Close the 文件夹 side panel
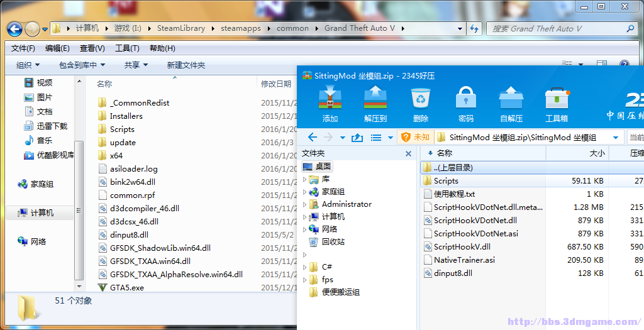This screenshot has width=644, height=330. point(408,153)
